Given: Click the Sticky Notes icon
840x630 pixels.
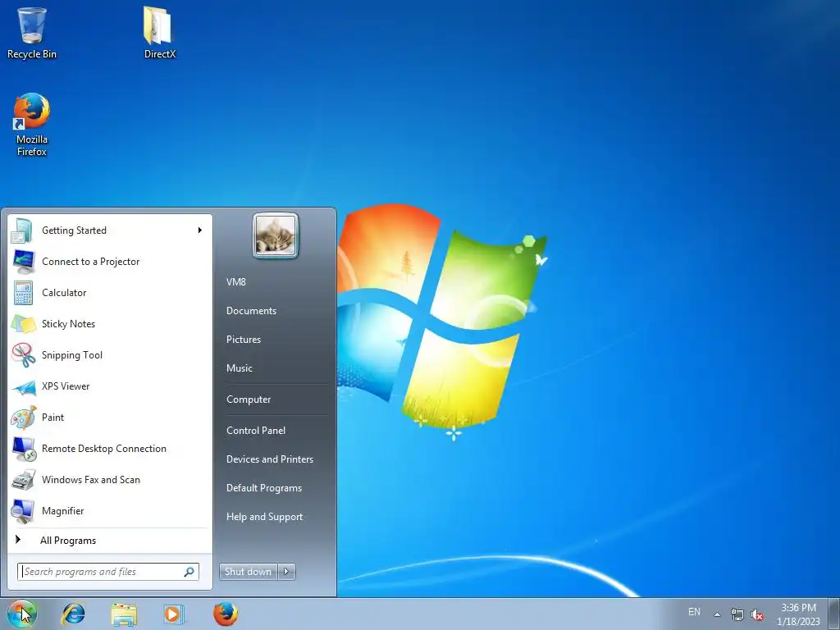Looking at the screenshot, I should point(24,324).
